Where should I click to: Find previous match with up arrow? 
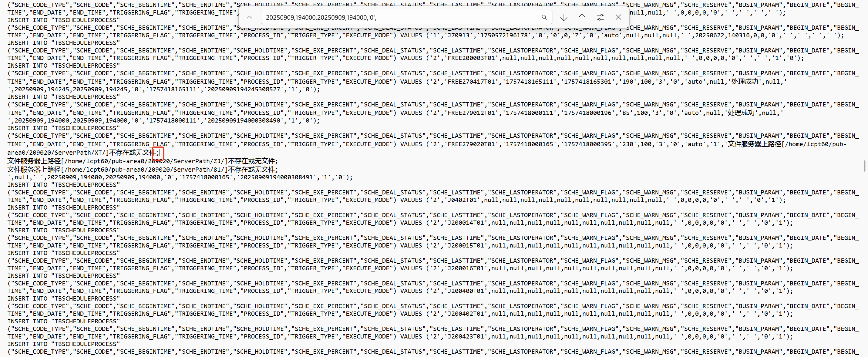582,17
